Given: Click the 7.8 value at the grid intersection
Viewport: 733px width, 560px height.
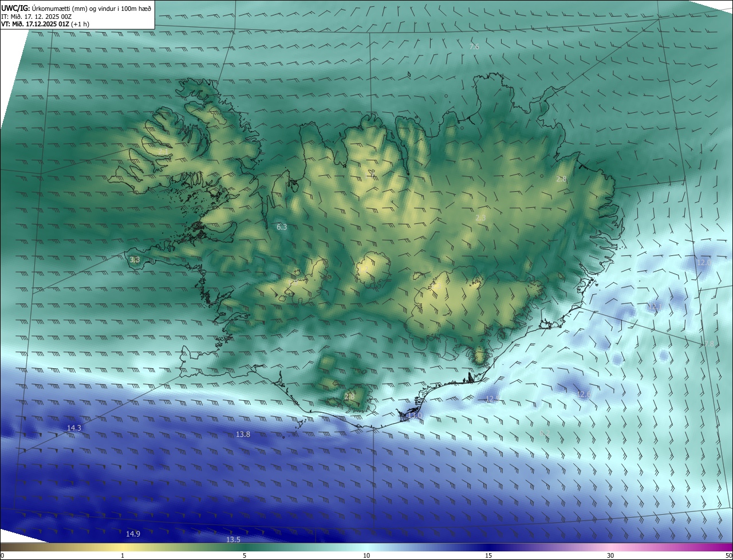Looking at the screenshot, I should [709, 344].
